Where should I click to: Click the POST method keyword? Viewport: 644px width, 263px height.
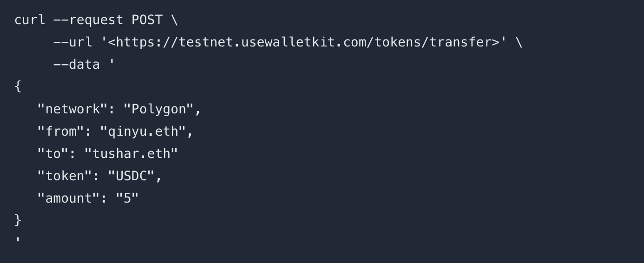[x=147, y=20]
